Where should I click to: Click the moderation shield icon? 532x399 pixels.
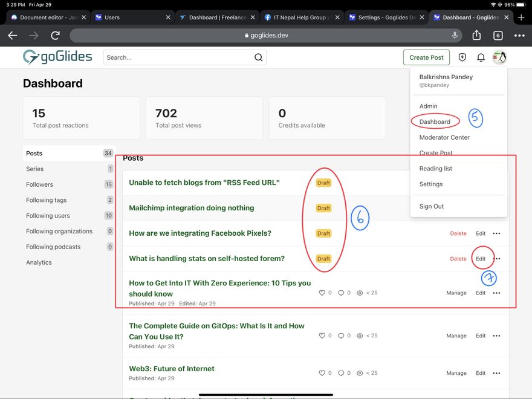tap(462, 57)
